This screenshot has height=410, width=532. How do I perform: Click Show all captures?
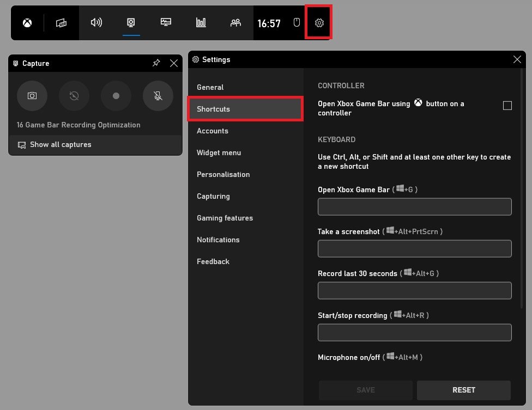pyautogui.click(x=61, y=145)
